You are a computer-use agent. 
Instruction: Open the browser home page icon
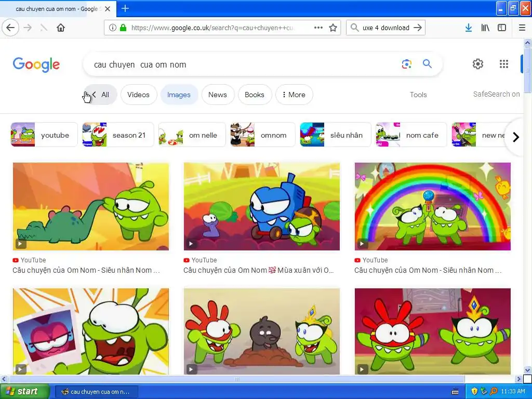click(x=60, y=28)
